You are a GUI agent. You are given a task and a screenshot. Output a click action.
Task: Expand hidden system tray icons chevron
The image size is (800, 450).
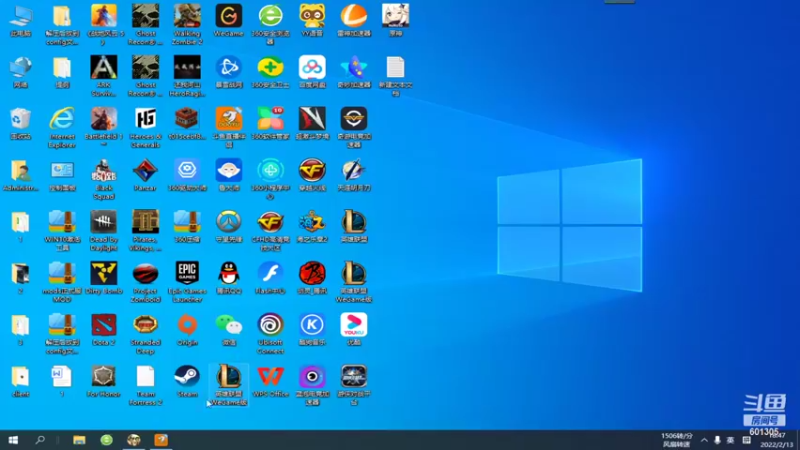(704, 440)
